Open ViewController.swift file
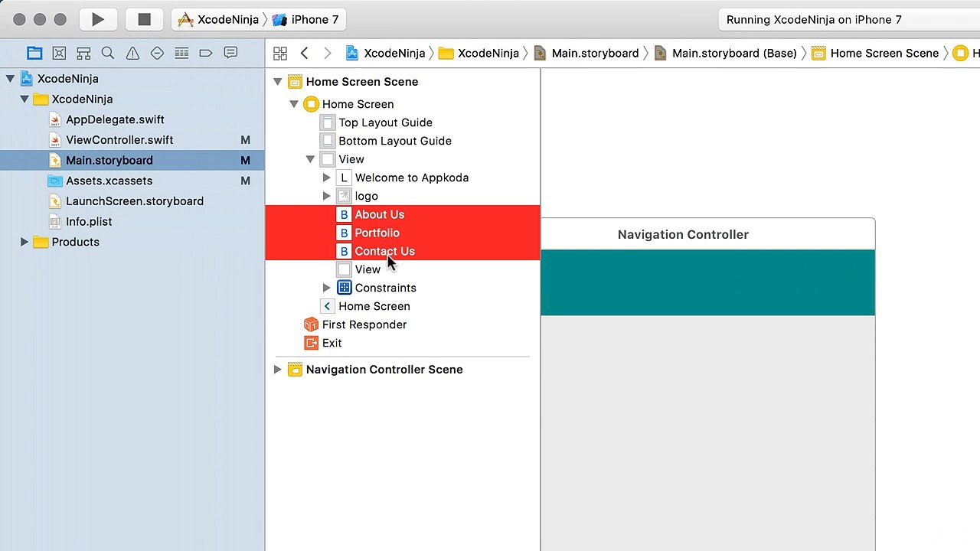 click(x=119, y=140)
